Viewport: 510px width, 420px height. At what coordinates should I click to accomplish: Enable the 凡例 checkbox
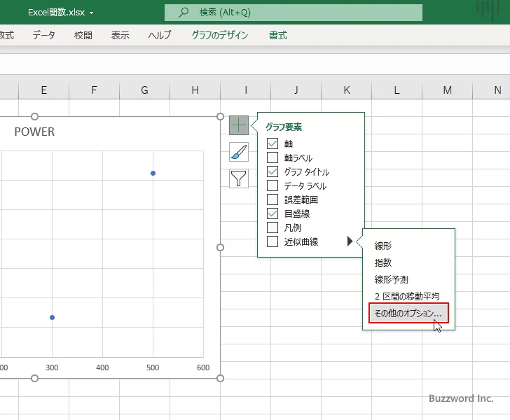point(273,227)
